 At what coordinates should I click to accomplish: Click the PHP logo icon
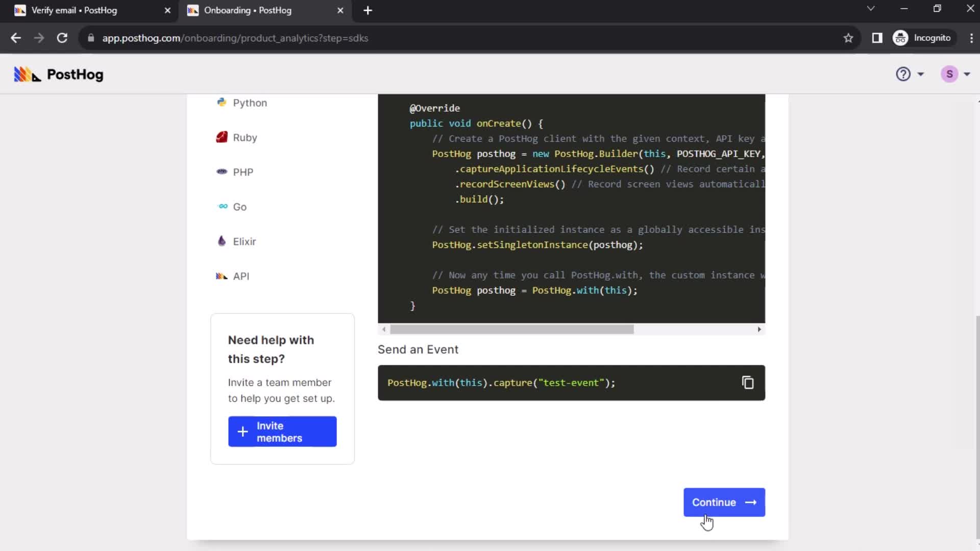point(222,171)
